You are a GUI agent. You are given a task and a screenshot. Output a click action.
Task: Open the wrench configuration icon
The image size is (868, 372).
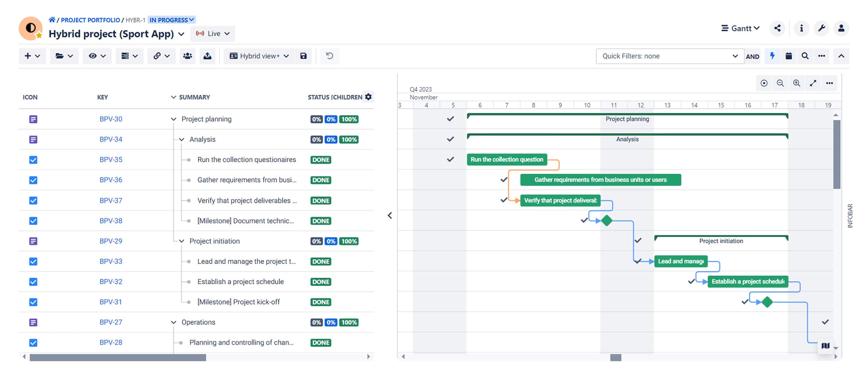pos(822,28)
